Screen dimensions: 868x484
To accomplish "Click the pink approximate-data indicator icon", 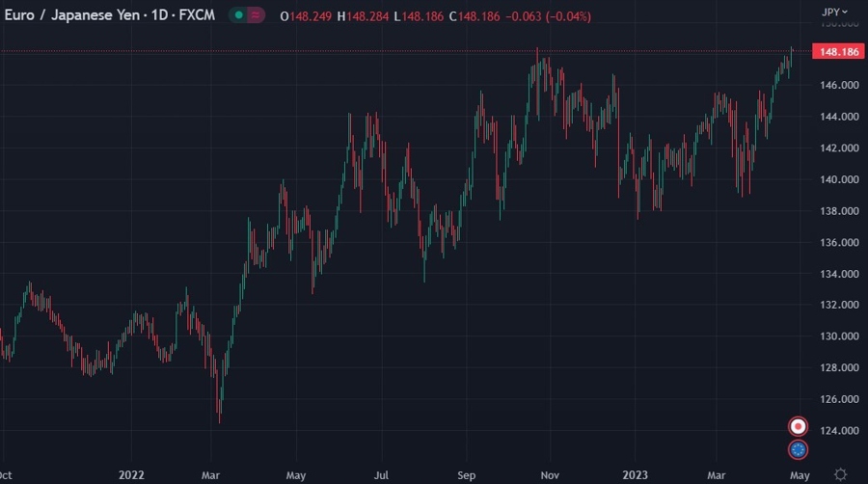I will pyautogui.click(x=256, y=15).
